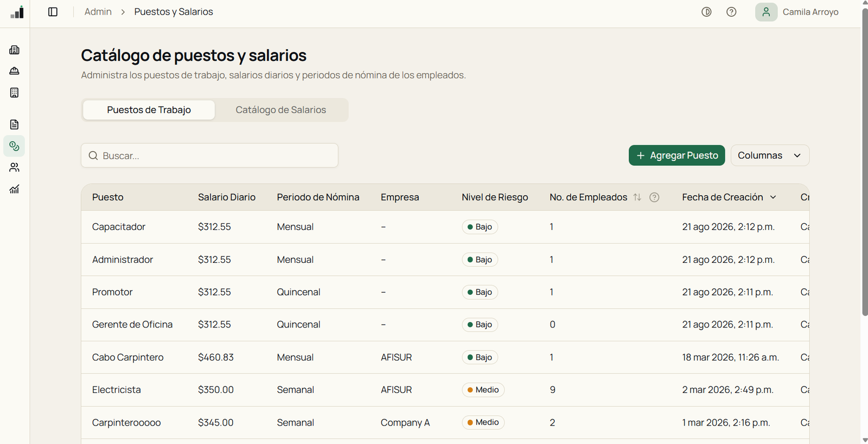The height and width of the screenshot is (444, 868).
Task: Click the Salario Diario column header
Action: pos(227,197)
